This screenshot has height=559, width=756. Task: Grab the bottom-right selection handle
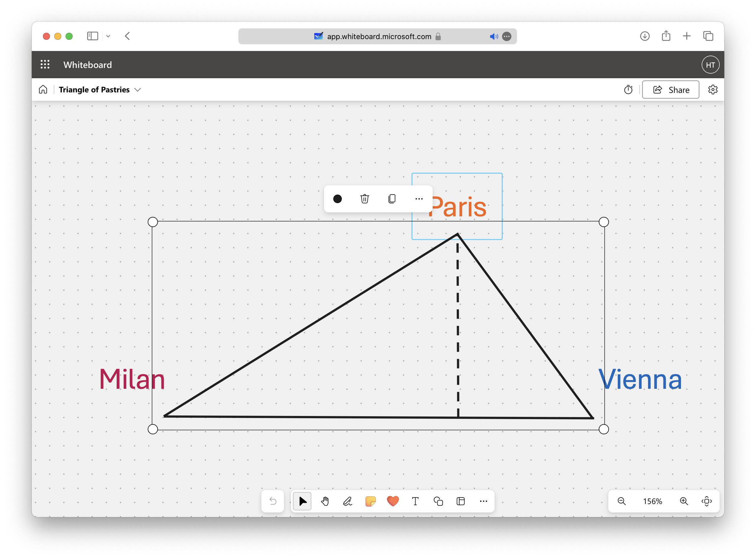[603, 429]
